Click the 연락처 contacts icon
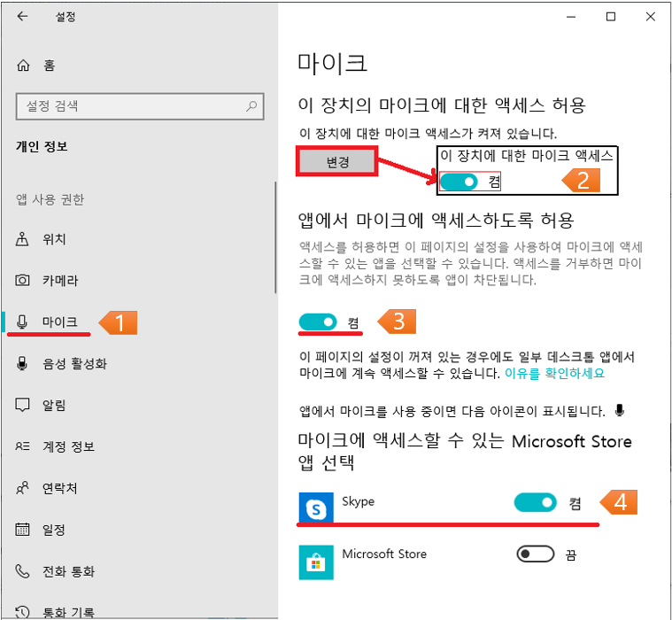Image resolution: width=672 pixels, height=620 pixels. 22,488
